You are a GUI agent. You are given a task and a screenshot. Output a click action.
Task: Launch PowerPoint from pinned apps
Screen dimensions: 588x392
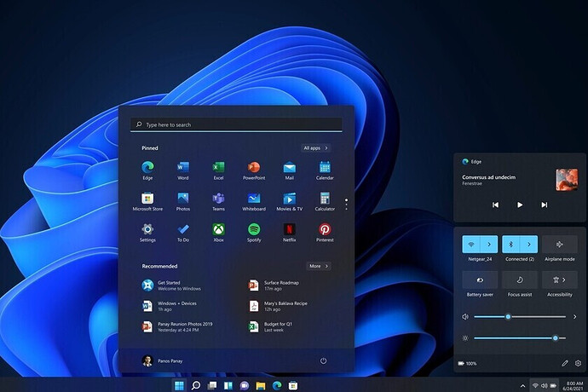[x=254, y=170]
